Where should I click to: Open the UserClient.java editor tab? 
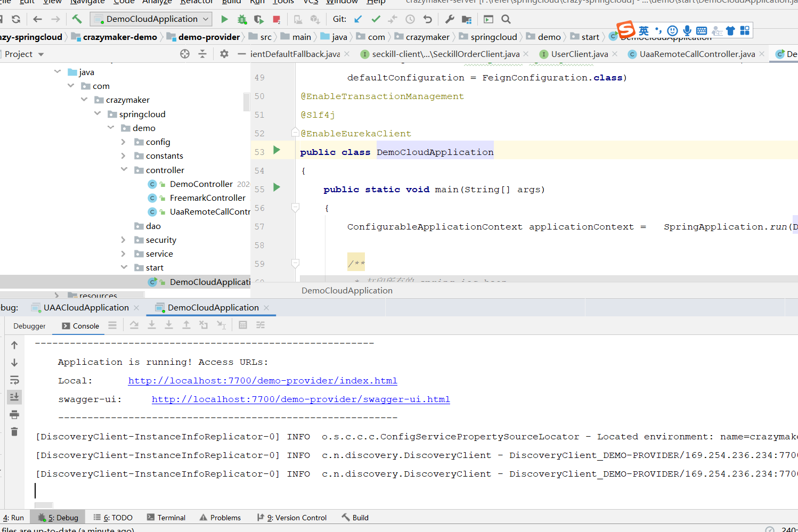(x=579, y=54)
